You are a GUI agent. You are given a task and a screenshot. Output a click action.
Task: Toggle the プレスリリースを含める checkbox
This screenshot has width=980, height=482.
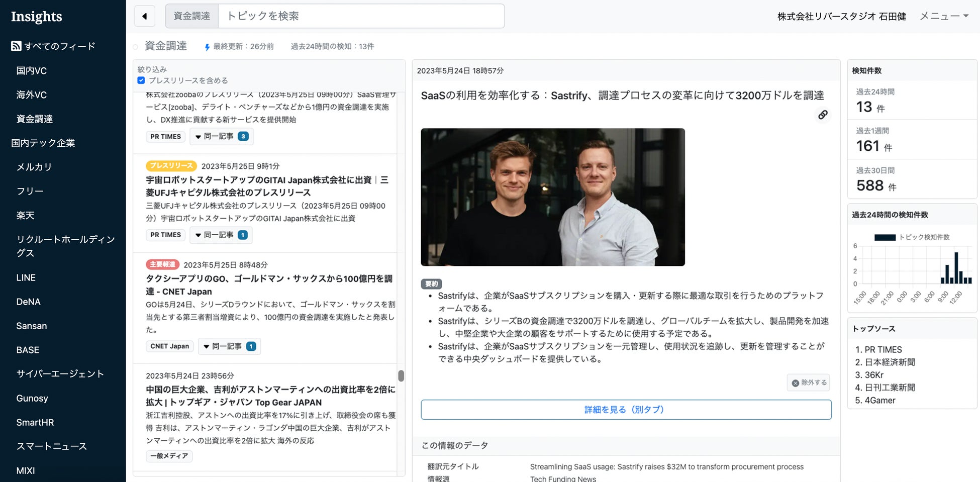click(141, 80)
